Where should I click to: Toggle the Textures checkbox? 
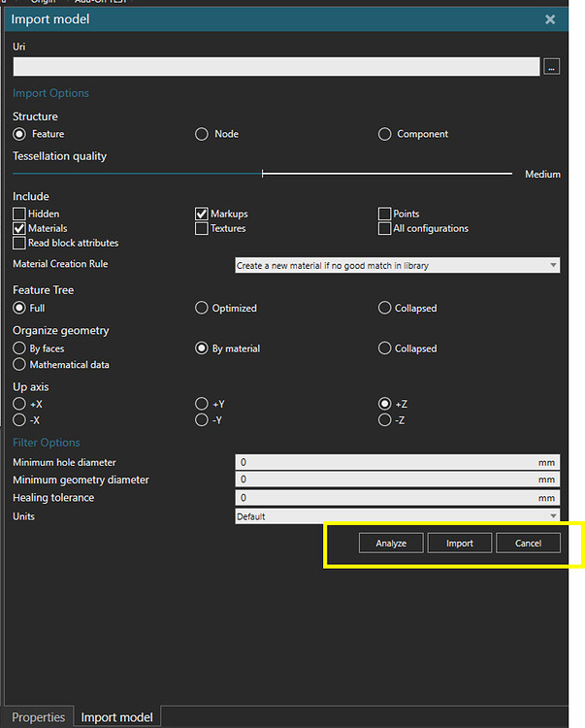coord(202,228)
